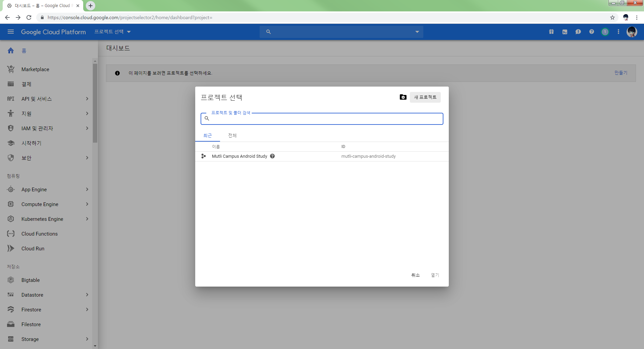This screenshot has height=349, width=644.
Task: Click the Kubernetes Engine icon
Action: click(x=11, y=219)
